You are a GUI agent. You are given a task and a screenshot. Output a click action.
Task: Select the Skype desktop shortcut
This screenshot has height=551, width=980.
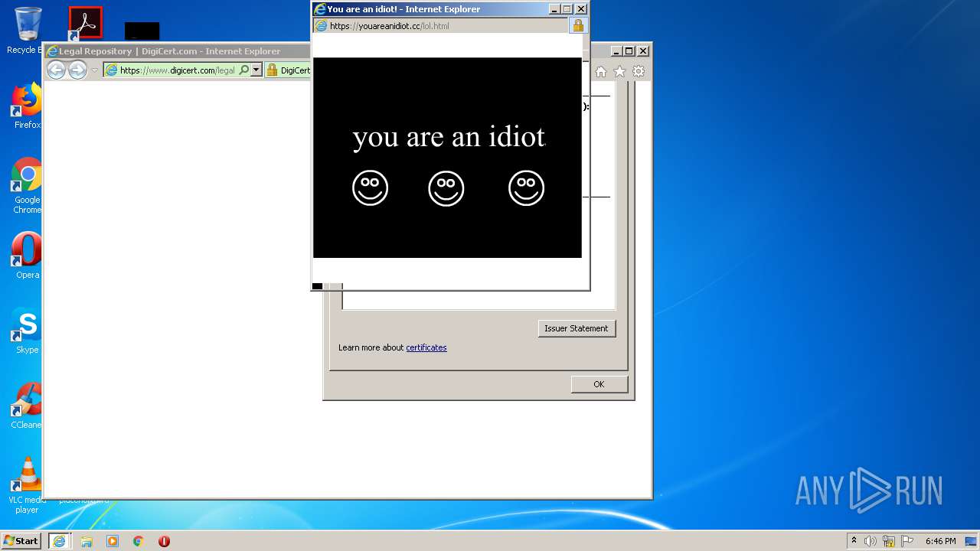(x=27, y=331)
